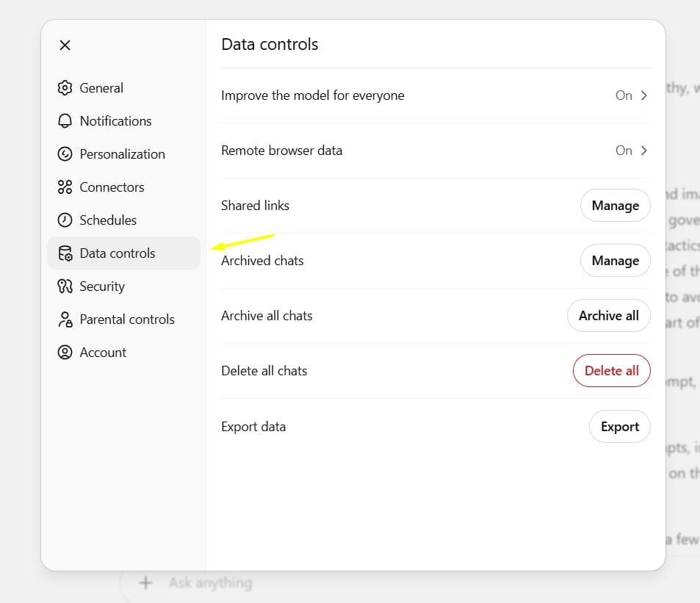This screenshot has height=603, width=700.
Task: Toggle Improve the model On setting
Action: click(624, 95)
